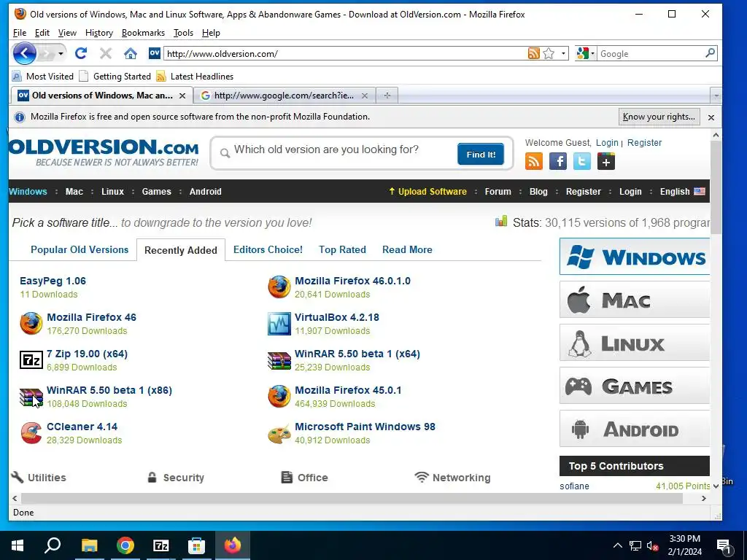This screenshot has height=560, width=747.
Task: Click the Google plus share icon
Action: point(606,161)
